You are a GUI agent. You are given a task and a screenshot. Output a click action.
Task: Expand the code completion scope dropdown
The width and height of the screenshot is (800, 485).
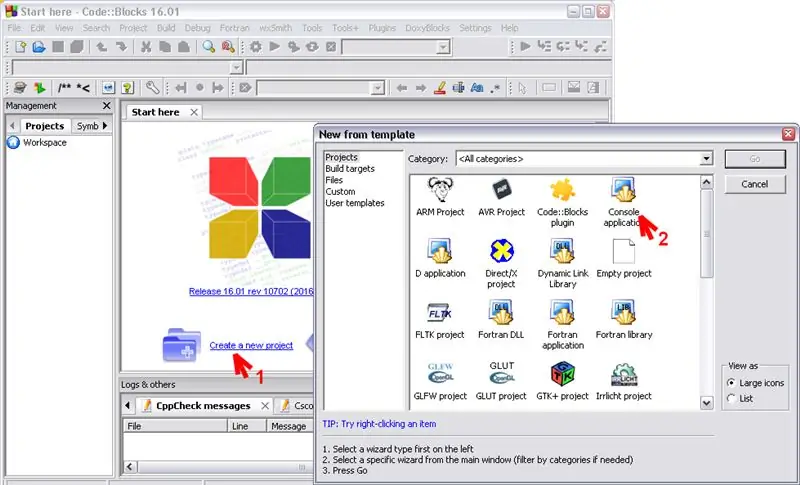coord(236,68)
